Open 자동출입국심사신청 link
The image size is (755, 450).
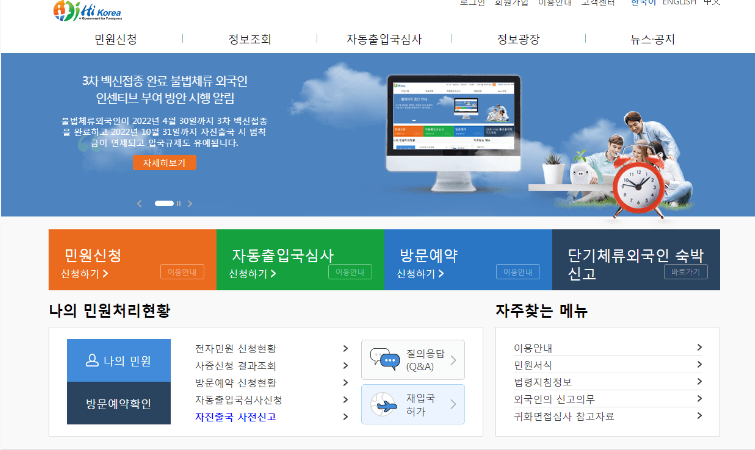point(238,400)
